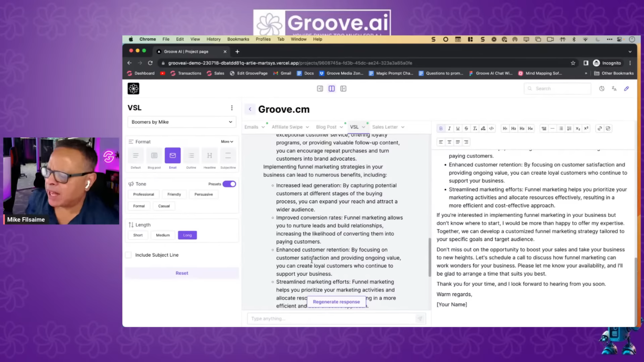The image size is (644, 362).
Task: Select the highlighter tool
Action: click(483, 128)
